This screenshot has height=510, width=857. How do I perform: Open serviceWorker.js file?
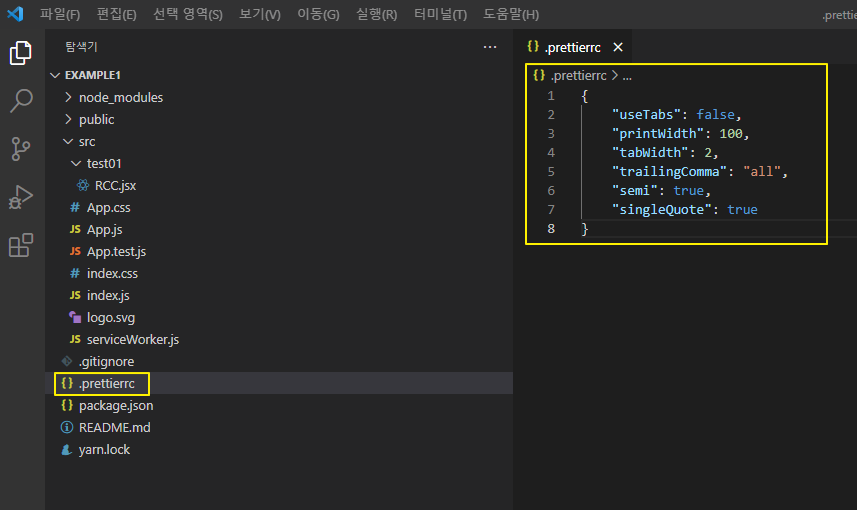click(279, 339)
